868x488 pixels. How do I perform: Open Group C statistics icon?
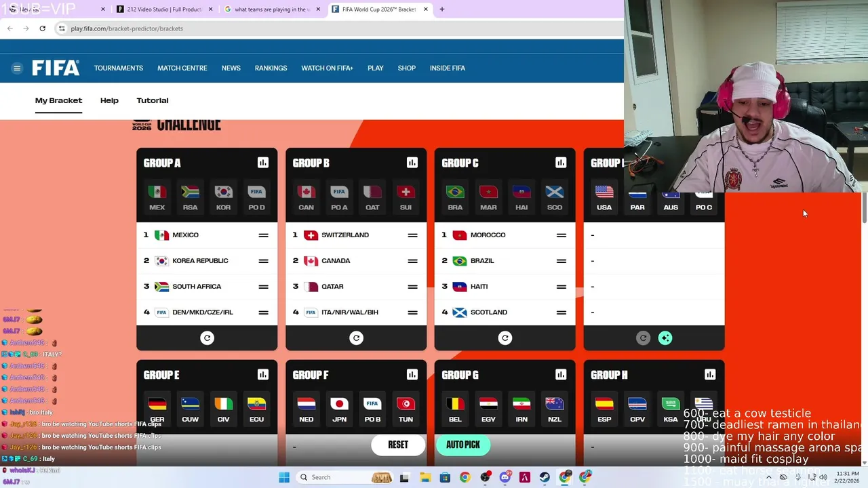tap(561, 163)
